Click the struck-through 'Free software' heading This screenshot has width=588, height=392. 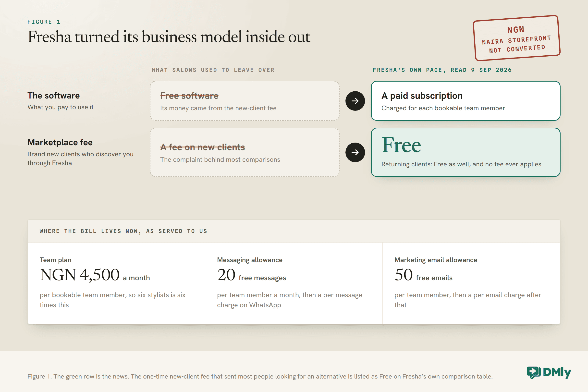pyautogui.click(x=189, y=96)
